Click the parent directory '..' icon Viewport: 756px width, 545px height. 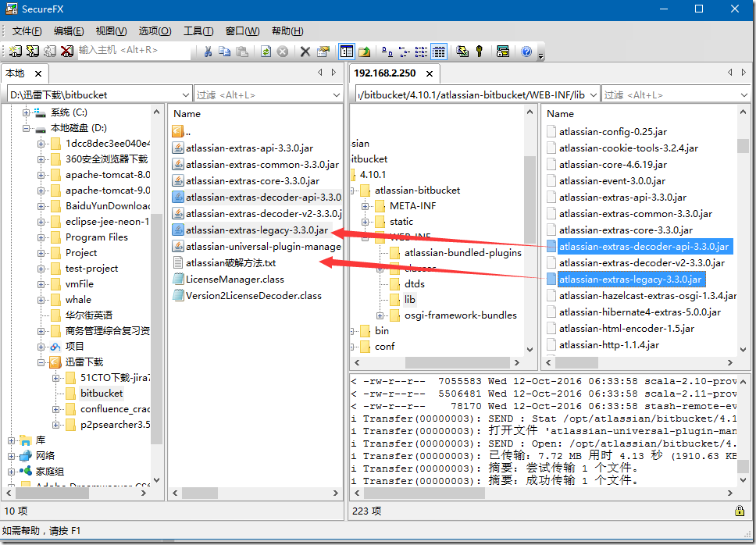[x=178, y=131]
